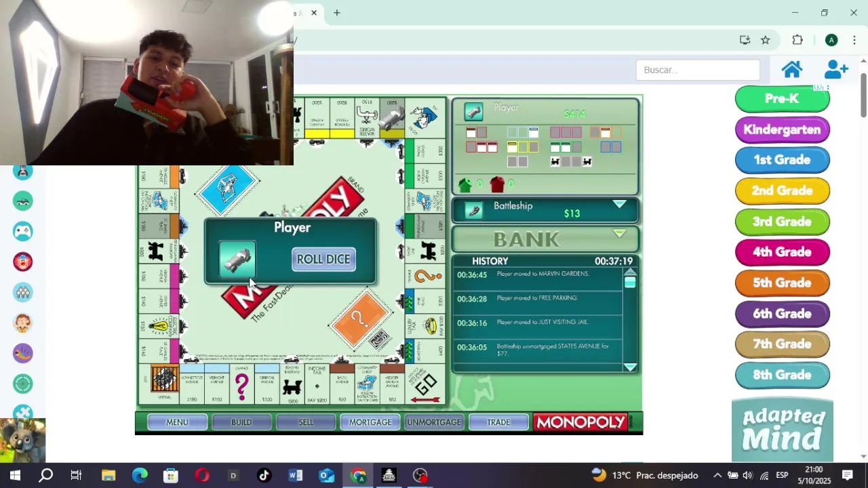Click the GO corner square
Screen dimensions: 868x488
[426, 385]
